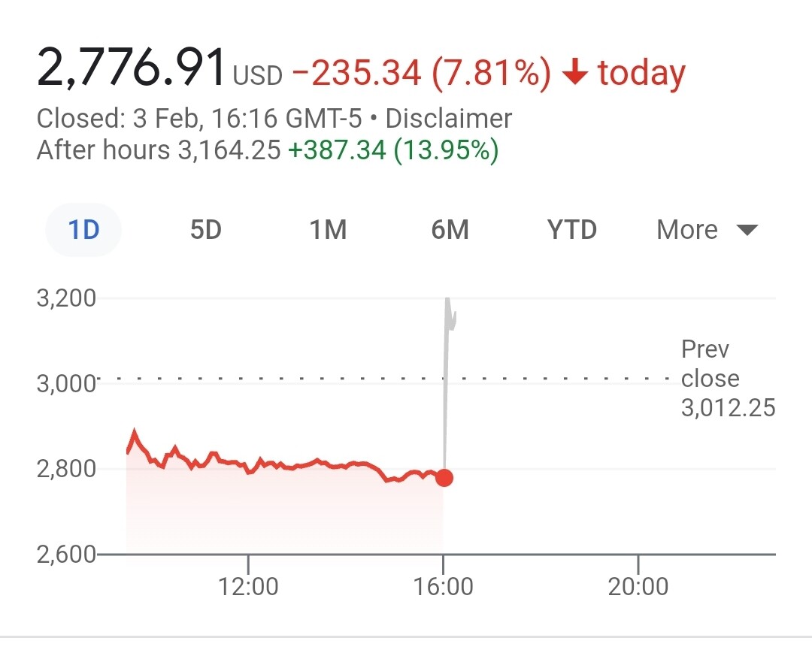Open the 1M chart view
The image size is (812, 662).
(x=328, y=230)
